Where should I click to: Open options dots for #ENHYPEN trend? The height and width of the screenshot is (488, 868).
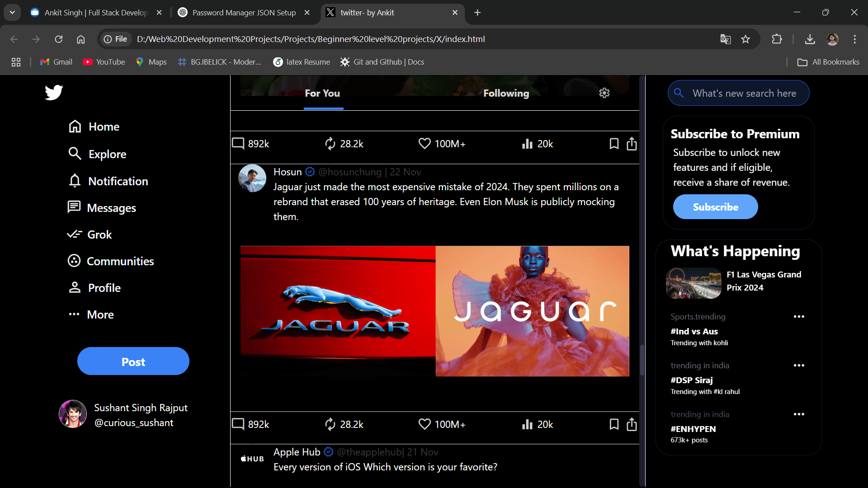[x=799, y=414]
